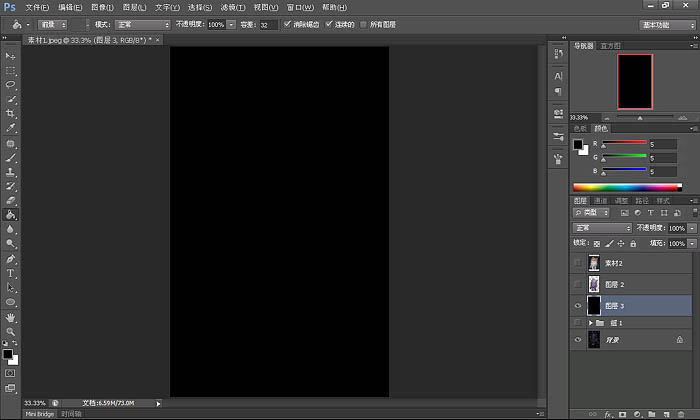The width and height of the screenshot is (700, 420).
Task: Select the Crop tool
Action: pos(10,113)
